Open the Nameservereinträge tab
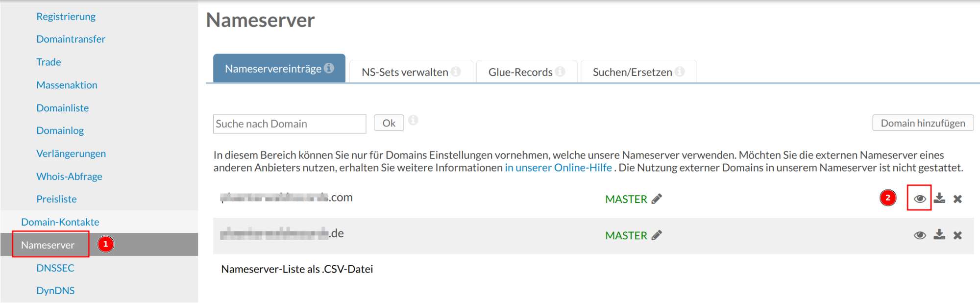Screen dimensions: 980x303 [x=279, y=68]
